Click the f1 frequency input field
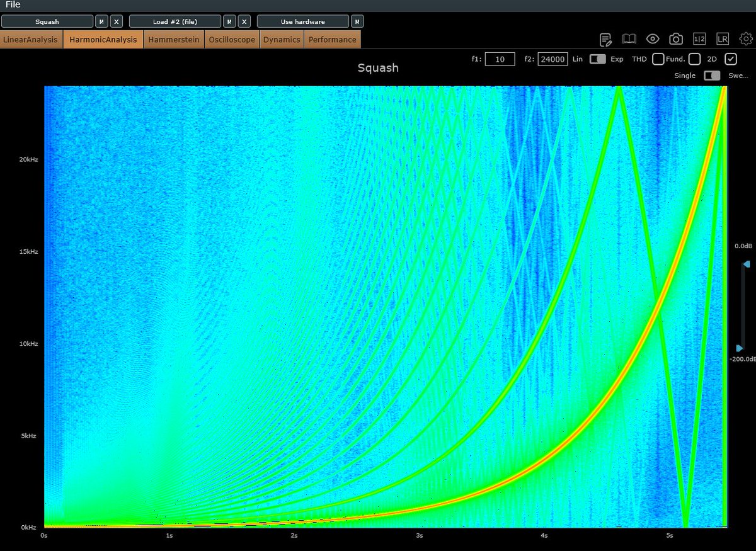 coord(500,59)
